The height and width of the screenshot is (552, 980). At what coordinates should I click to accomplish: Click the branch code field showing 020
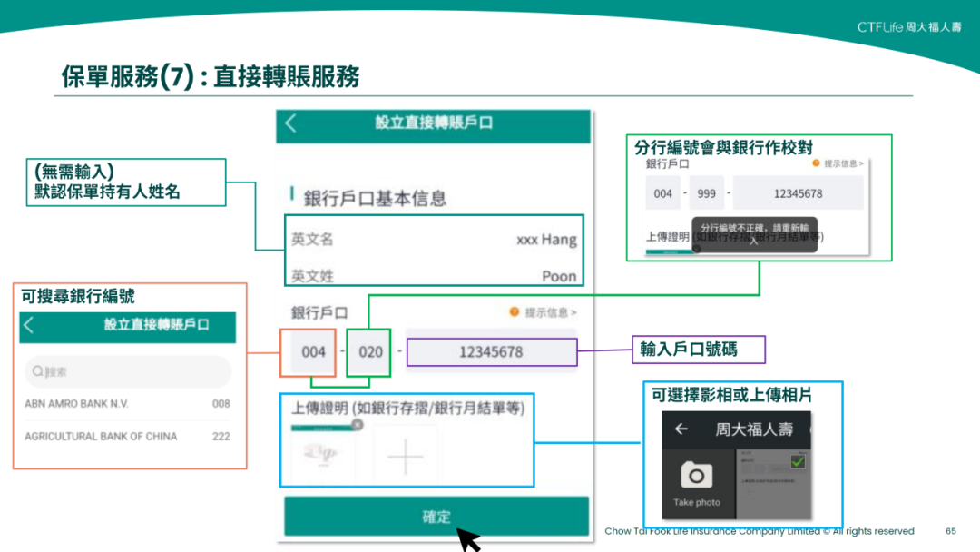[369, 350]
